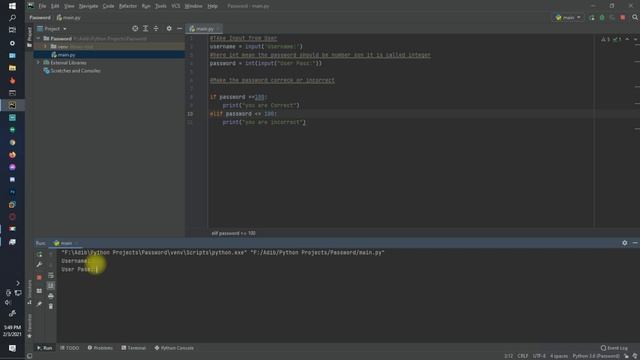
Task: Open the Help menu
Action: pyautogui.click(x=212, y=6)
